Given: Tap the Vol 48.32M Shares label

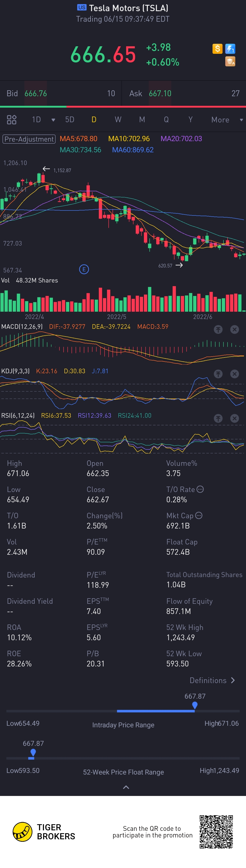Looking at the screenshot, I should click(30, 280).
